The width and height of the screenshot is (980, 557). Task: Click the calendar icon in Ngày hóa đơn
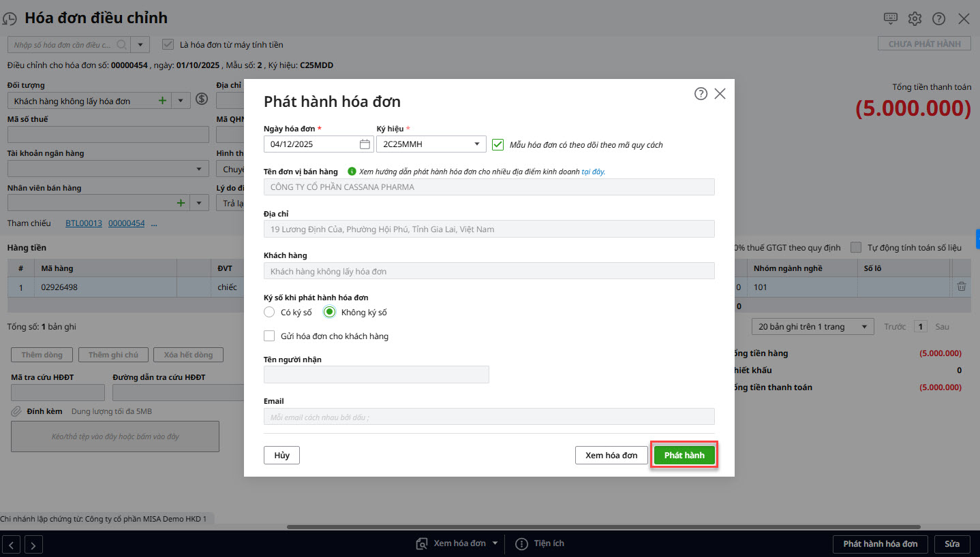(x=365, y=144)
